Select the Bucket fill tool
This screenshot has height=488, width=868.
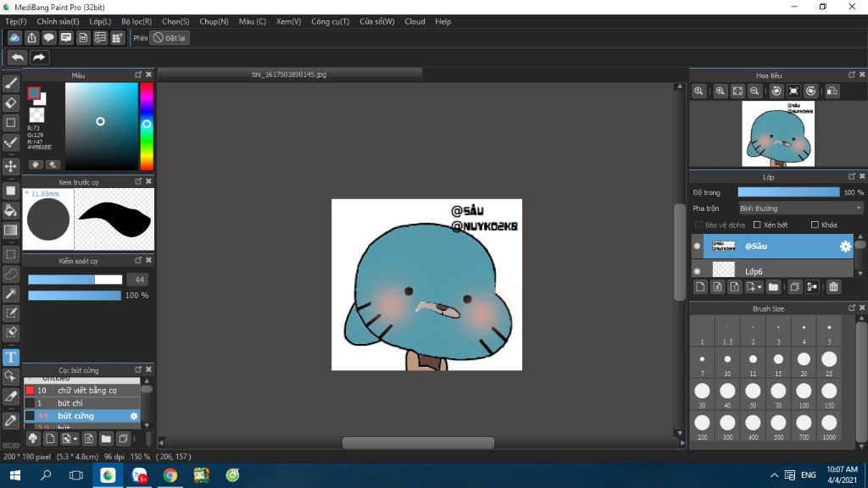coord(10,210)
